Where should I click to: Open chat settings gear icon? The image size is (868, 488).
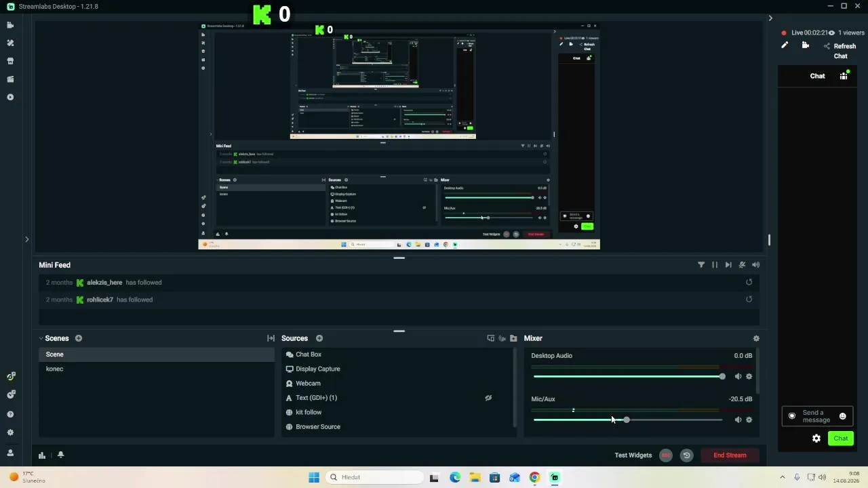pyautogui.click(x=816, y=439)
